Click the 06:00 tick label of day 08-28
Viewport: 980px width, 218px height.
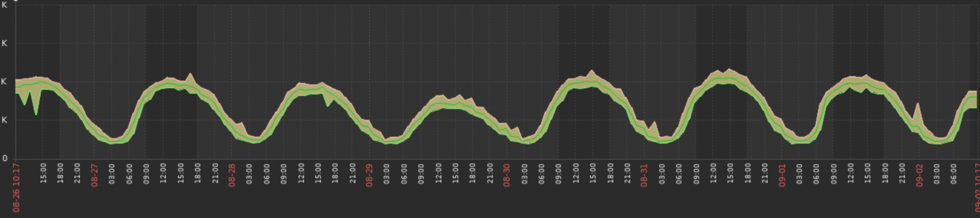coord(266,173)
